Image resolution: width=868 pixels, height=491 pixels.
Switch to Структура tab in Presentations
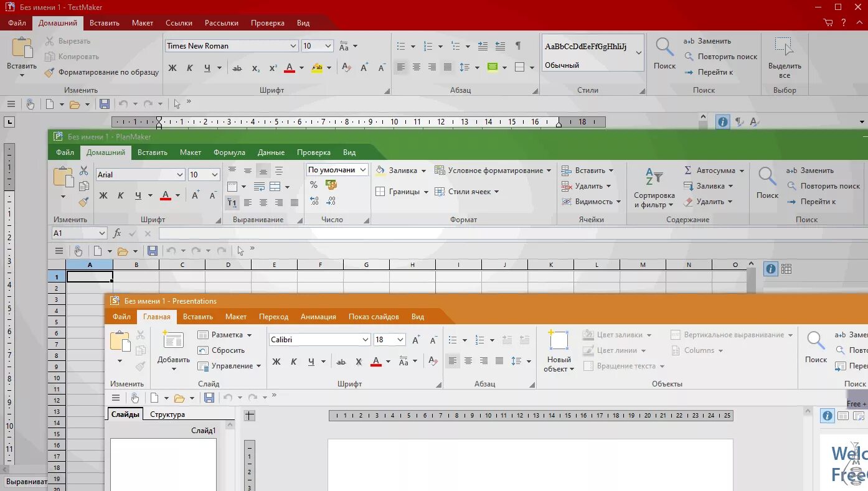click(167, 414)
